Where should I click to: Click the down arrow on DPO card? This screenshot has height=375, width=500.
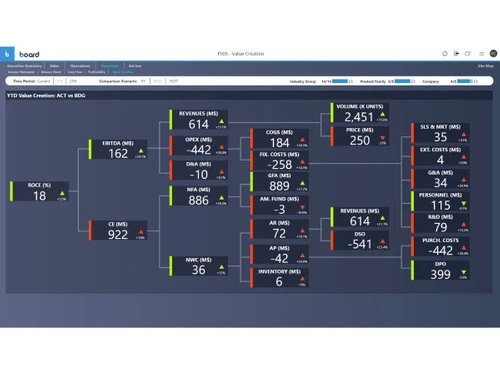tap(464, 272)
